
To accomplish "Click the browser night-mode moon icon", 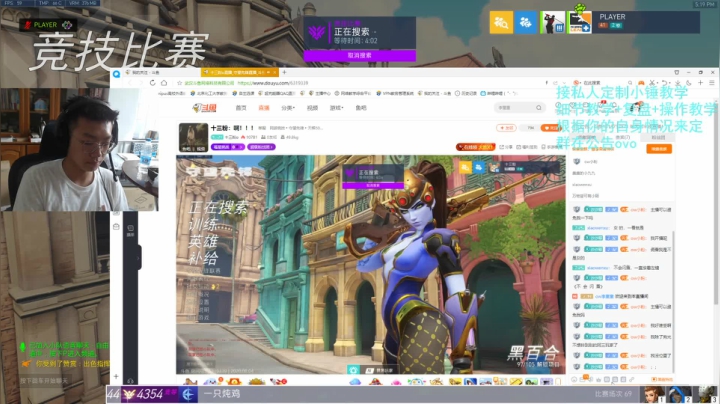I will (x=689, y=83).
